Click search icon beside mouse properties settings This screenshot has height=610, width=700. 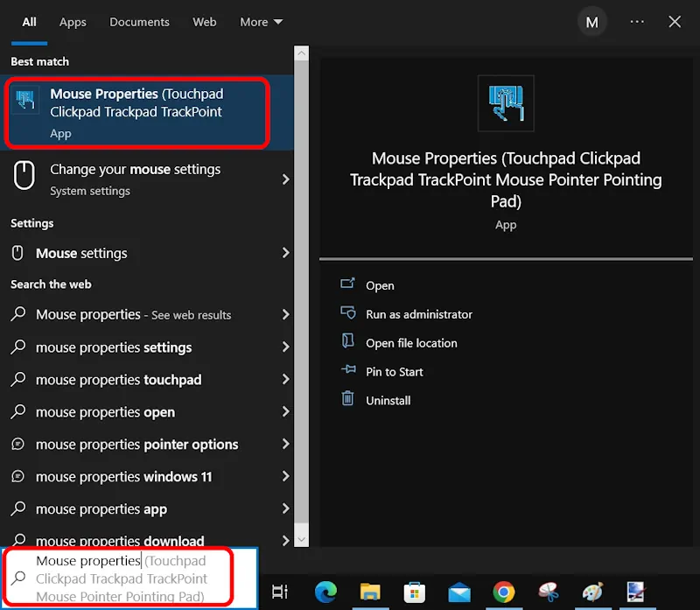pos(17,347)
